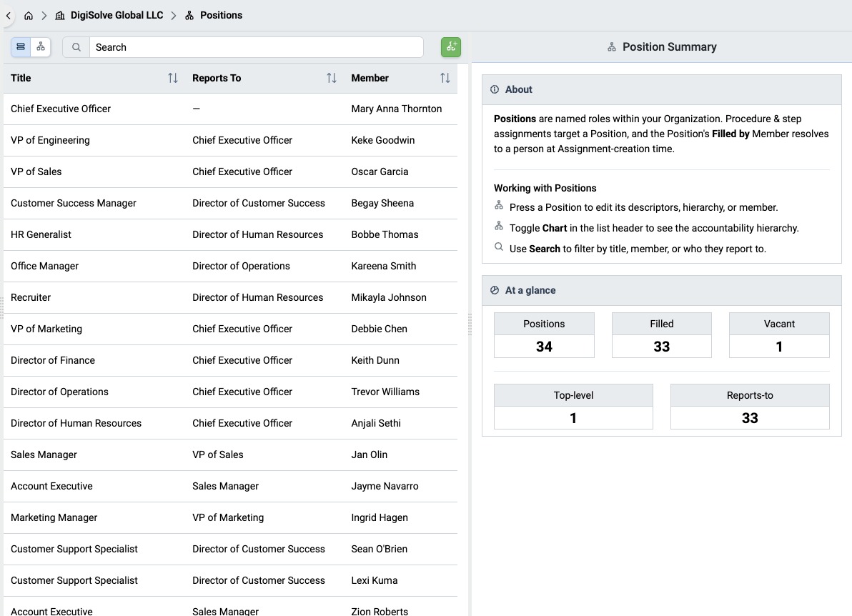Click member Sean O'Brien
Image resolution: width=852 pixels, height=616 pixels.
tap(380, 550)
